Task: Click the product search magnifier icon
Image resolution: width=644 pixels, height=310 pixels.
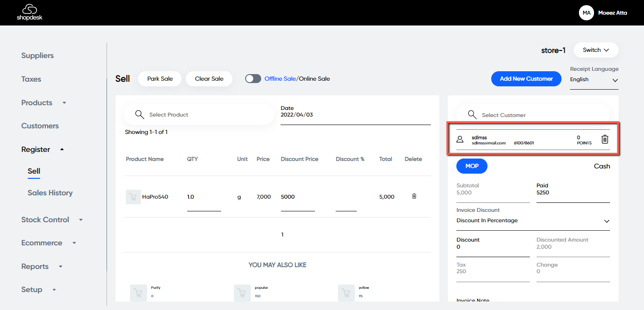Action: coord(140,115)
